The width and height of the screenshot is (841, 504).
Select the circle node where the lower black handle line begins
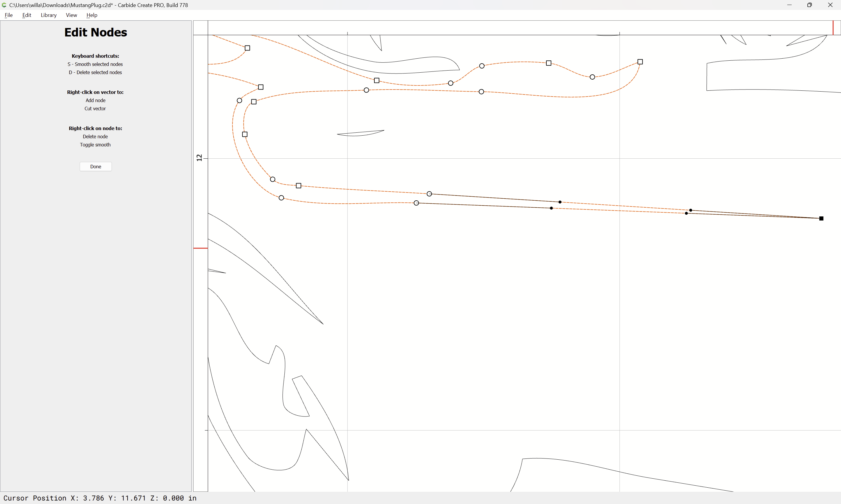pyautogui.click(x=416, y=203)
